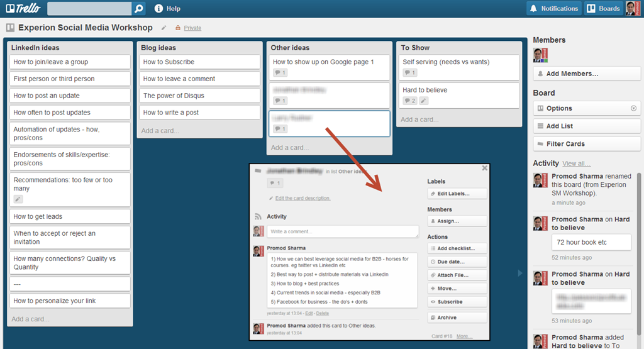Close the card detail popup
644x349 pixels.
485,168
